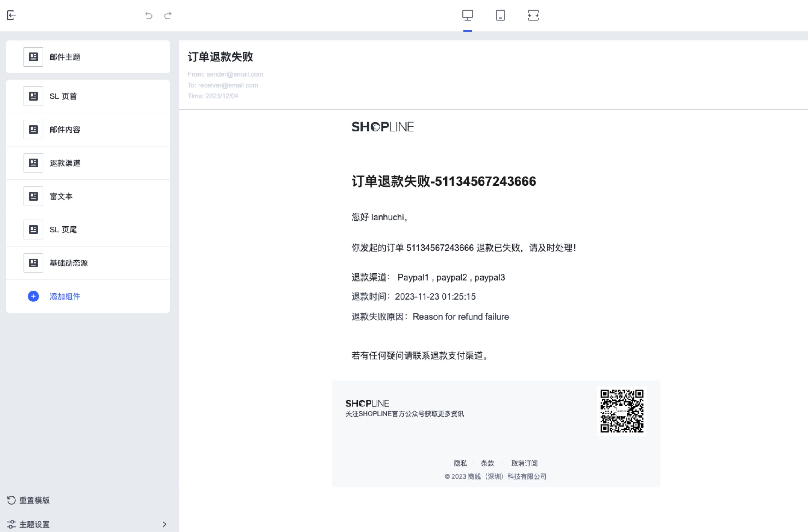Click the 隐私 footer link
This screenshot has height=532, width=808.
460,463
